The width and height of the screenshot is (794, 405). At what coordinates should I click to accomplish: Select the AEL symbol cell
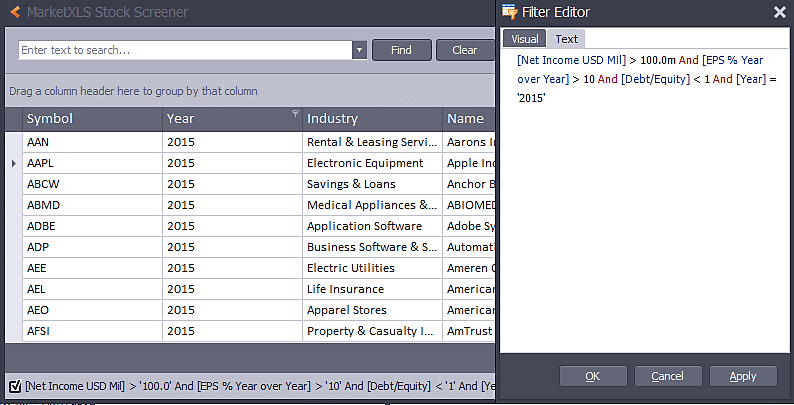click(x=93, y=289)
